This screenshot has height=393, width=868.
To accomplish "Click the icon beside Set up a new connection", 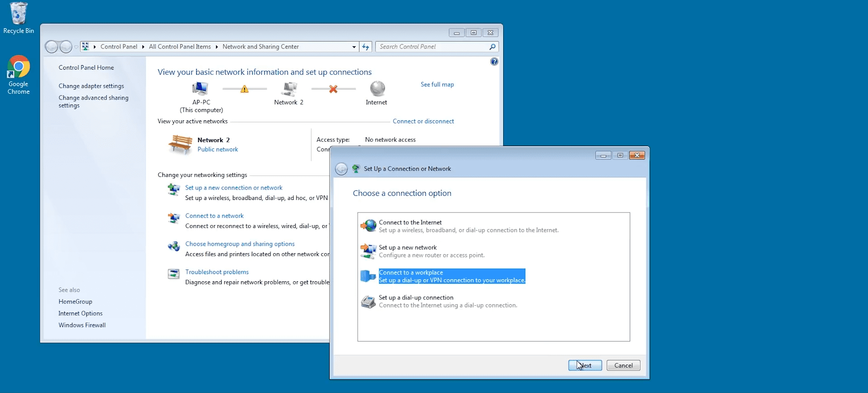I will pyautogui.click(x=174, y=189).
